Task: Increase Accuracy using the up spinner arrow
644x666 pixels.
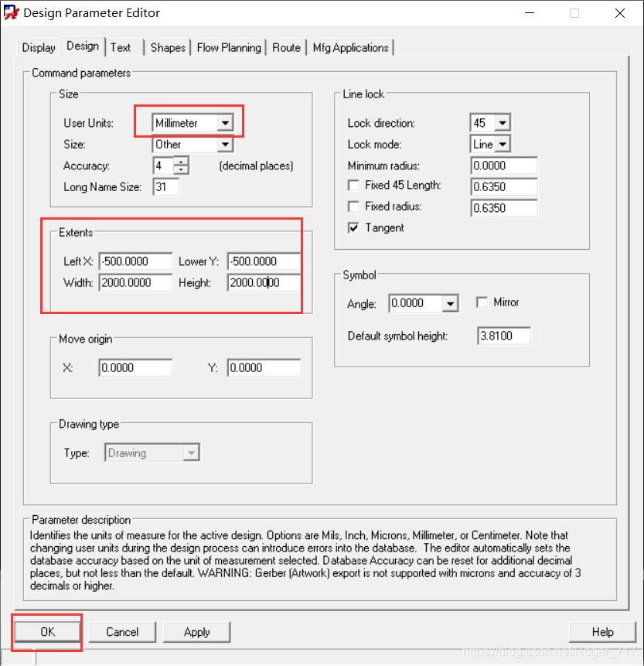Action: tap(181, 162)
